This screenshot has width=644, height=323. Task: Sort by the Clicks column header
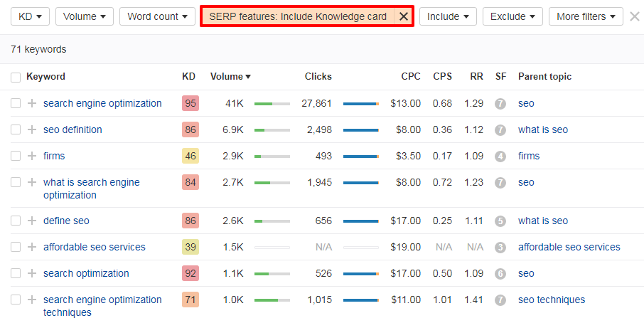318,76
